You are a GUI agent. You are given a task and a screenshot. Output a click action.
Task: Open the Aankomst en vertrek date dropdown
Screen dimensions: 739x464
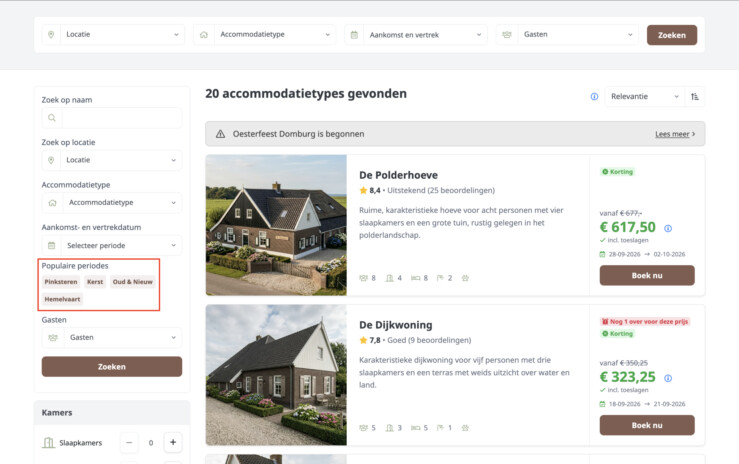416,34
